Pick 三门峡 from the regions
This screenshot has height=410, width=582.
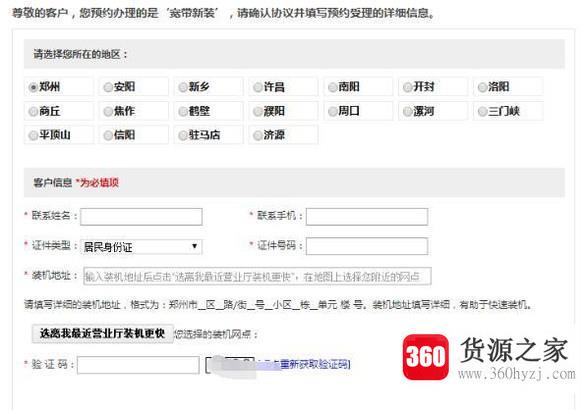pyautogui.click(x=482, y=111)
